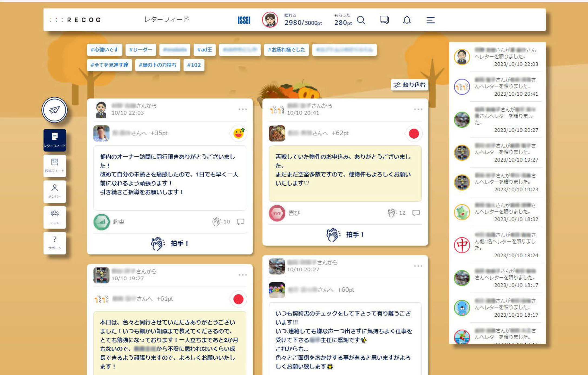Open the 絞り込む filter

409,85
